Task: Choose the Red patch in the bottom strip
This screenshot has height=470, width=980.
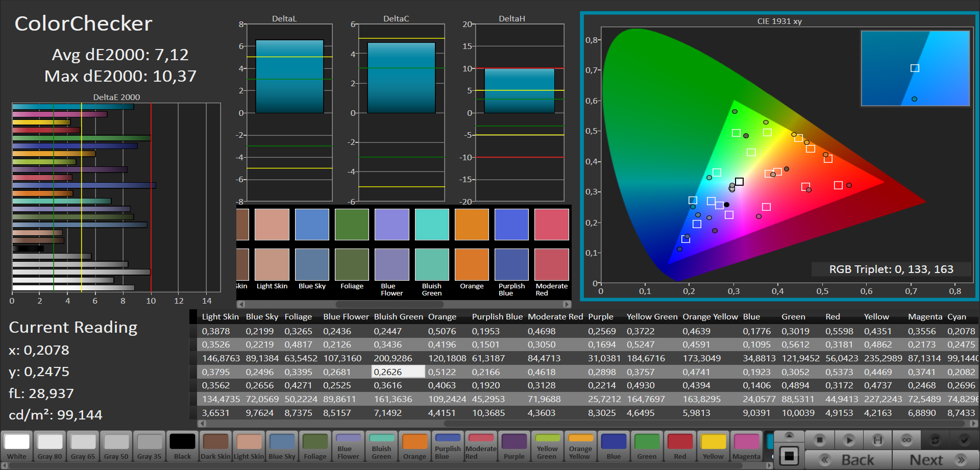Action: click(x=680, y=446)
